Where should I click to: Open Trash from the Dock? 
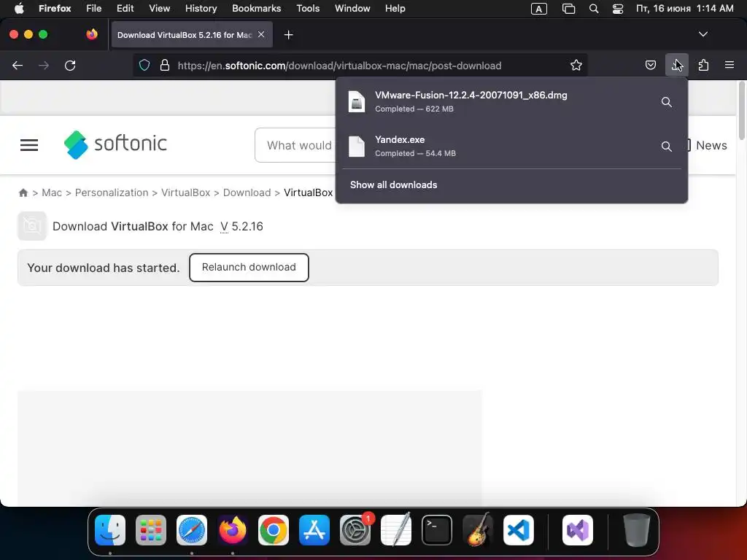coord(636,530)
